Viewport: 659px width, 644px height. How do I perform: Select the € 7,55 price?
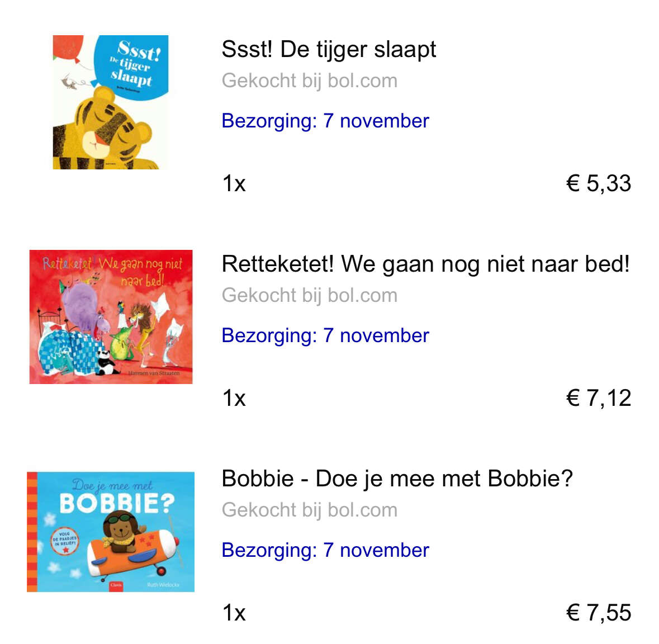click(x=599, y=613)
